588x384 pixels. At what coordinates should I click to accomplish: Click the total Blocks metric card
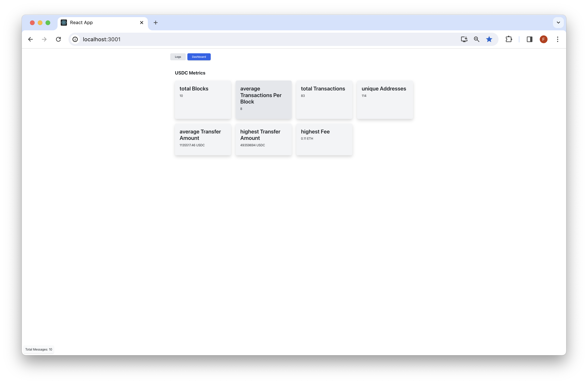pyautogui.click(x=203, y=99)
